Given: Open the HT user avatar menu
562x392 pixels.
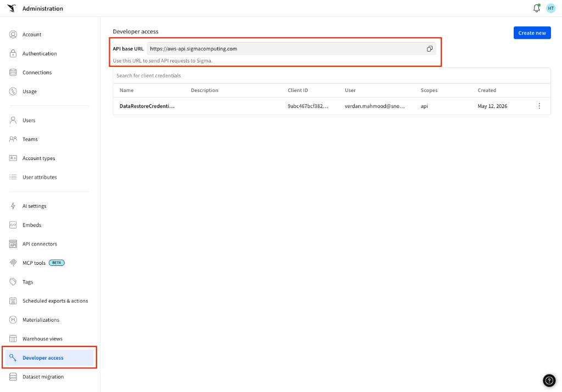Looking at the screenshot, I should point(550,8).
